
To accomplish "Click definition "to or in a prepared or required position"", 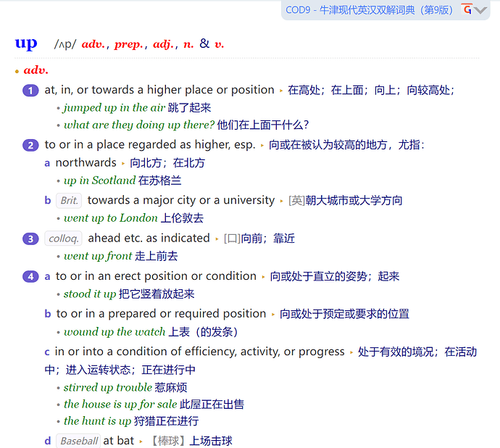I will click(162, 314).
